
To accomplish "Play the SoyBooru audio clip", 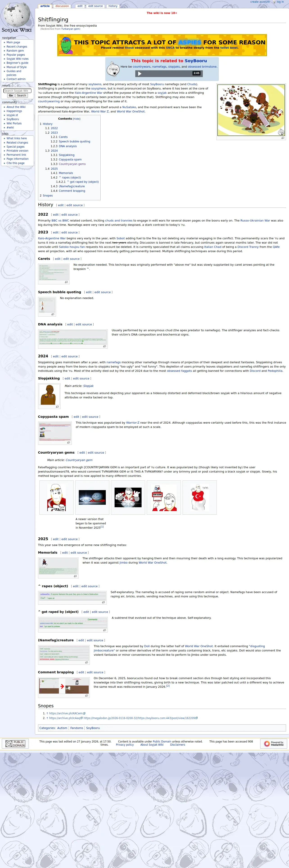I will point(140,73).
